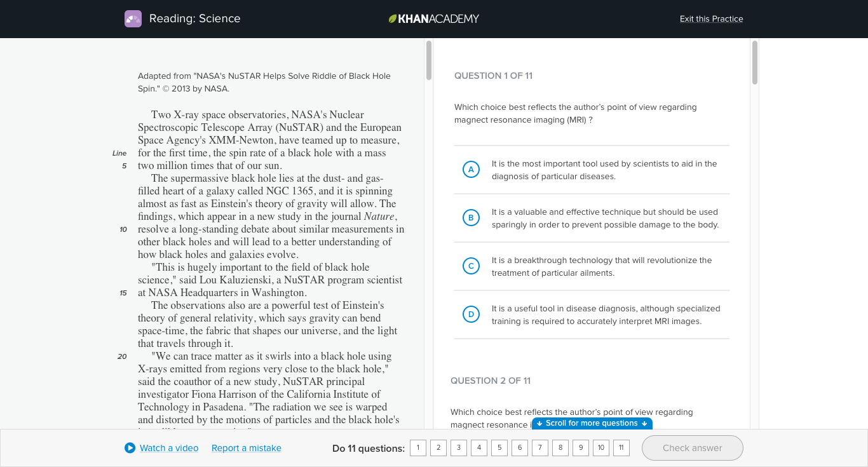Viewport: 868px width, 467px height.
Task: Click Exit this Practice link
Action: click(711, 18)
